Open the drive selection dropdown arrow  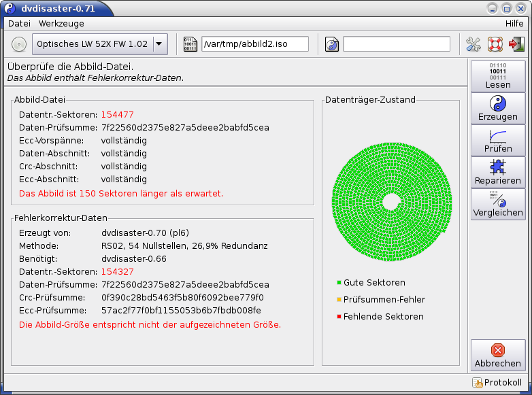(x=159, y=44)
